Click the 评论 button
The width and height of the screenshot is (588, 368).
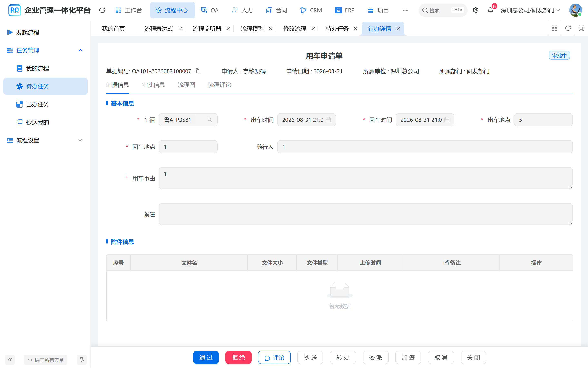[274, 357]
